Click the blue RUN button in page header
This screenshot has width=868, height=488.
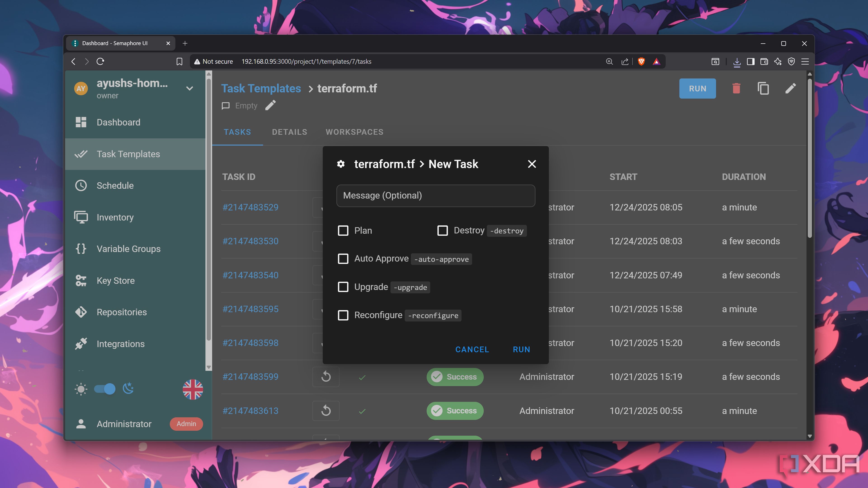(697, 89)
